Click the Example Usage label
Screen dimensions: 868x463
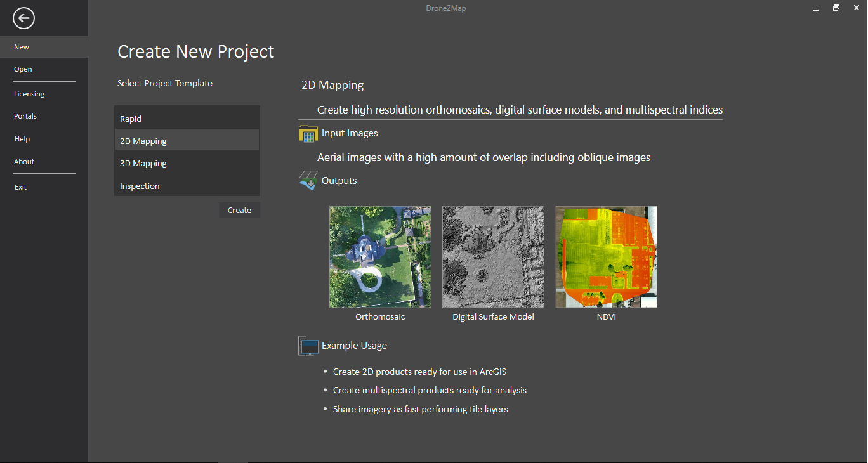(354, 346)
